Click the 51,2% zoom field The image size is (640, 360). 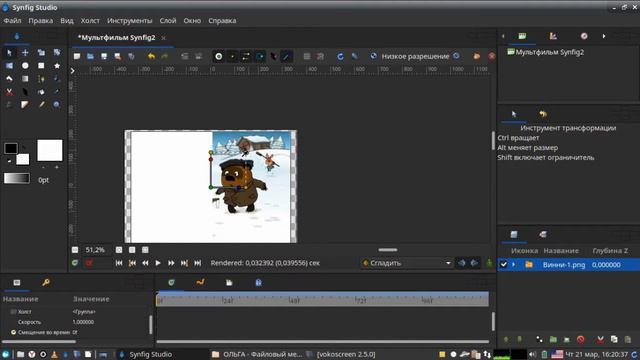click(x=96, y=249)
